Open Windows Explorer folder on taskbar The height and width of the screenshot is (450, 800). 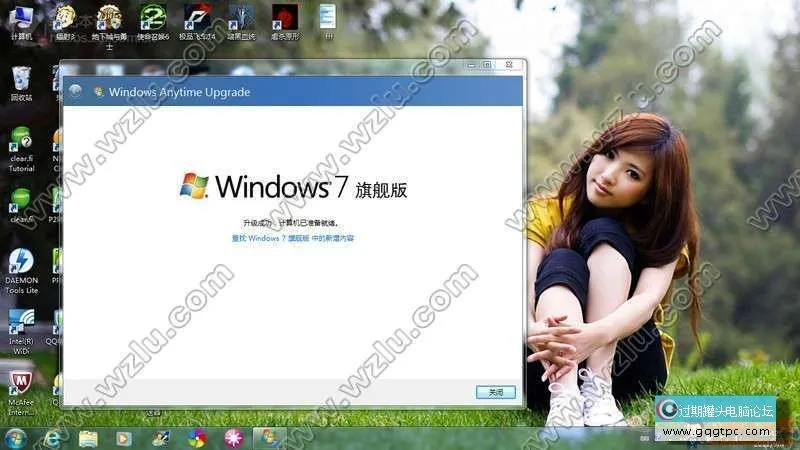(88, 438)
